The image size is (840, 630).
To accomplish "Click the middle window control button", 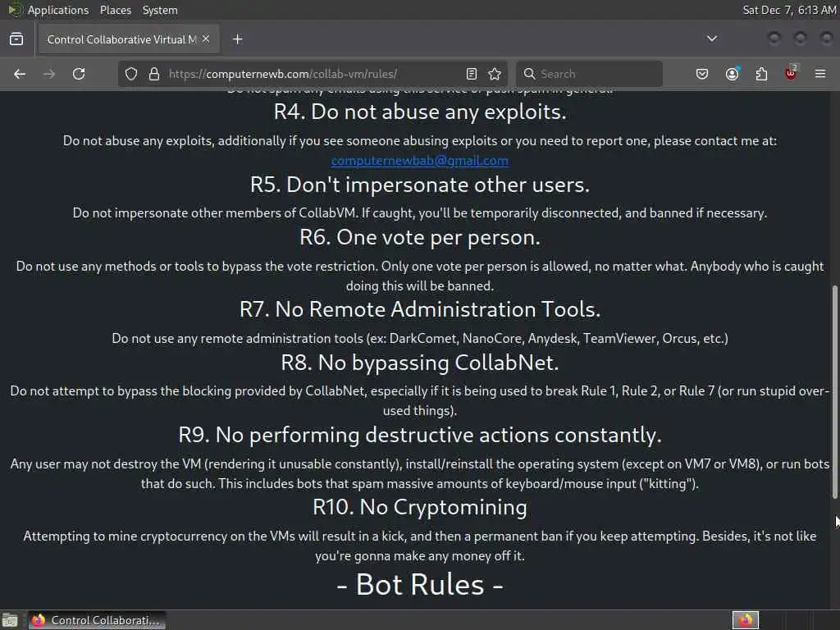I will [x=801, y=38].
